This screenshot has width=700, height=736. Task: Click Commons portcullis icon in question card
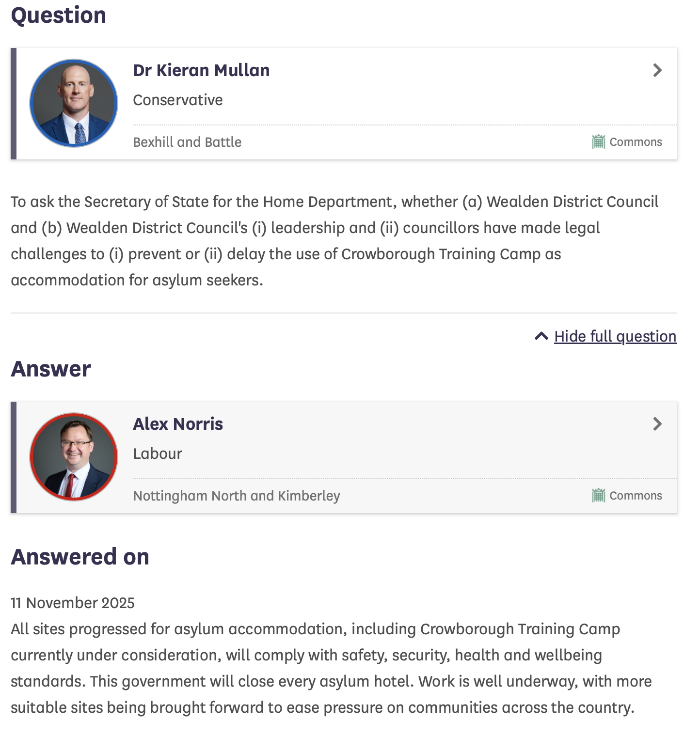point(598,142)
